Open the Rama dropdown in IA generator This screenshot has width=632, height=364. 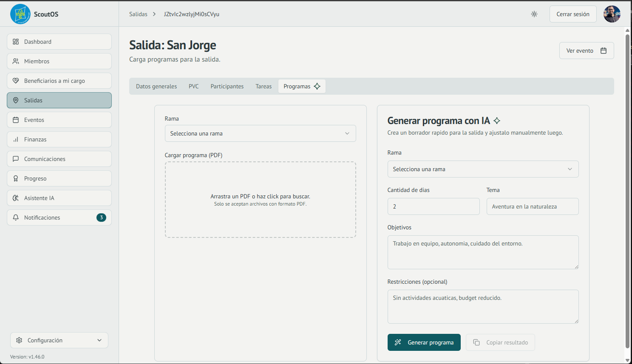point(483,169)
